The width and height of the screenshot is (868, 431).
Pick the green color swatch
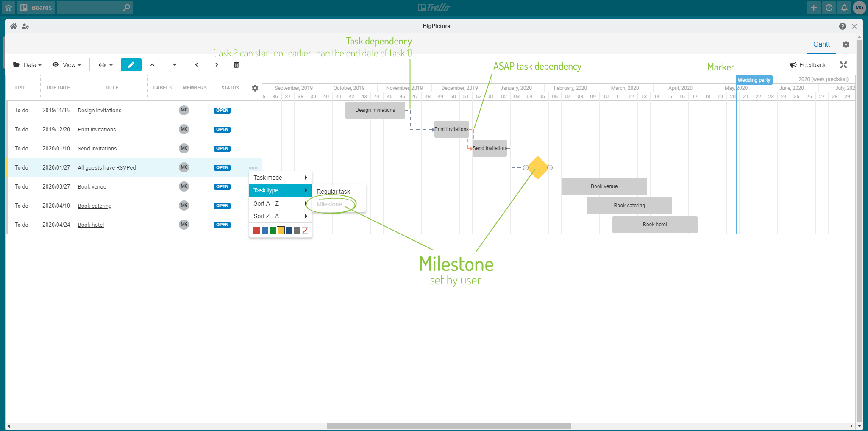coord(273,231)
